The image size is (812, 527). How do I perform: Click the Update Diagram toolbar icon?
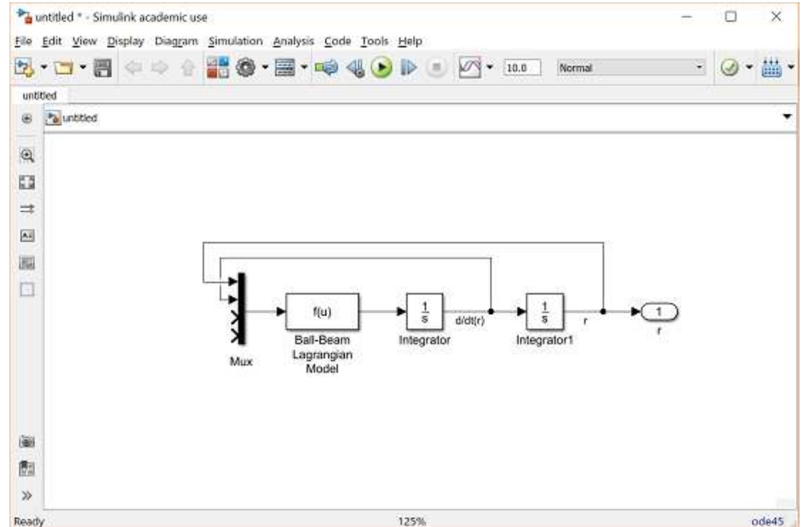[327, 68]
